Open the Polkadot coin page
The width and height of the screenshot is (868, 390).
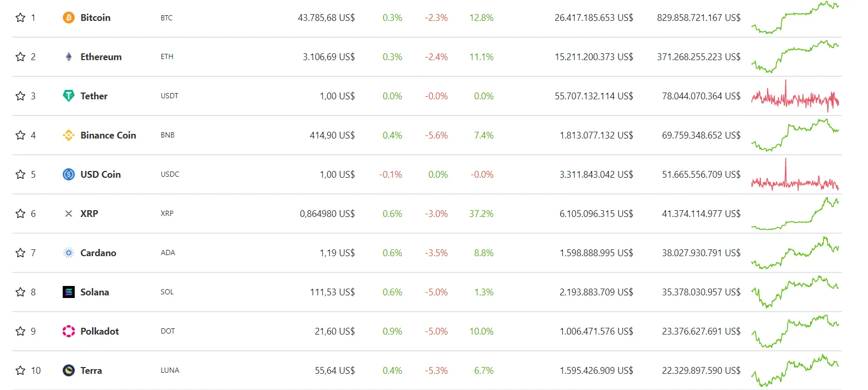(99, 331)
